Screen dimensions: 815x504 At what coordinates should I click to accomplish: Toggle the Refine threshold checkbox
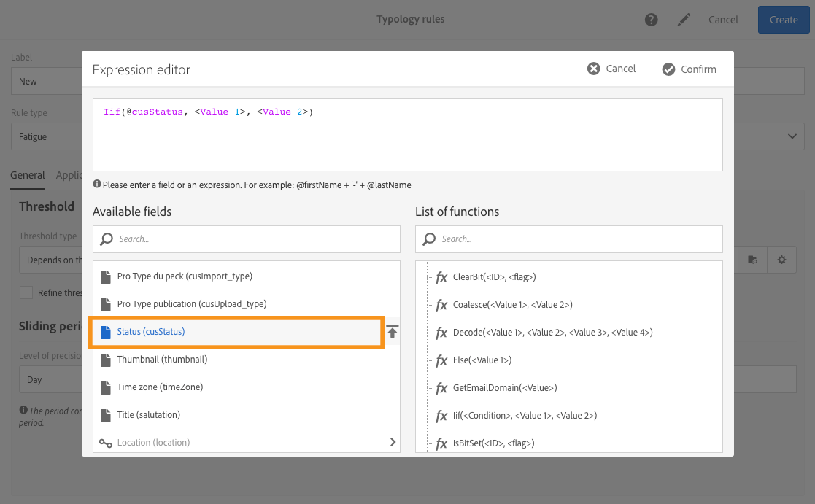click(26, 292)
